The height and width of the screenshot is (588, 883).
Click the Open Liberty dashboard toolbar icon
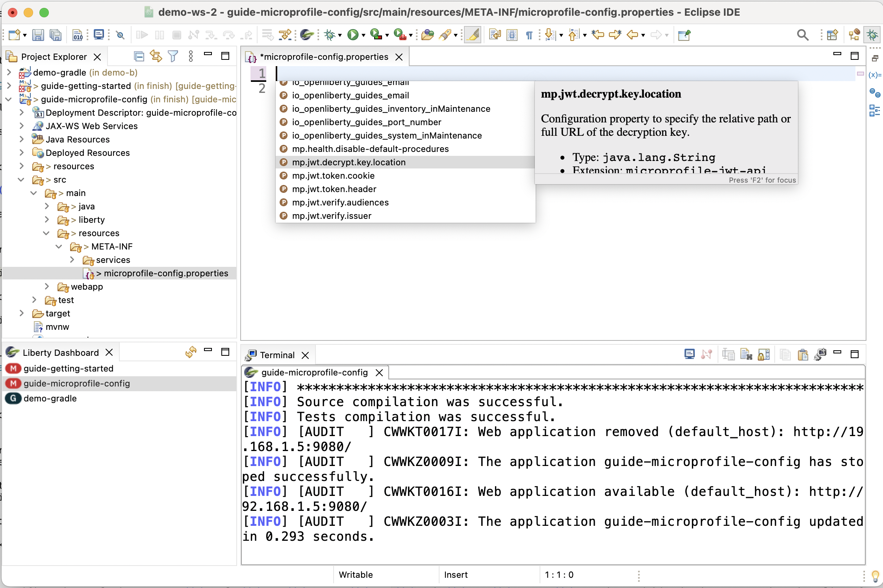click(306, 35)
